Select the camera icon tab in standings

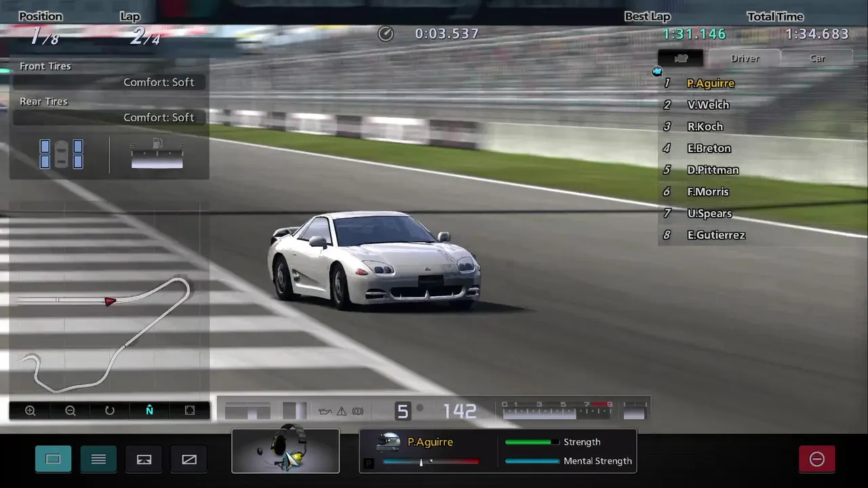(x=681, y=58)
